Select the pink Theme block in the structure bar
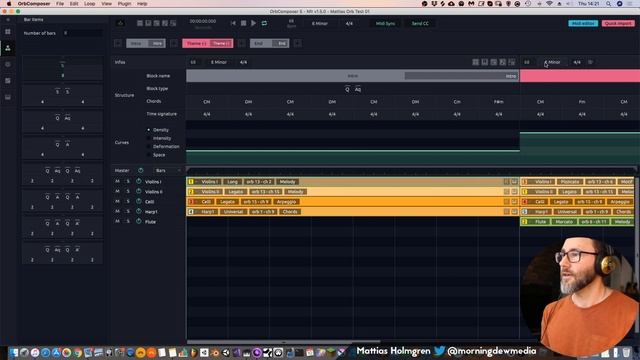640x360 pixels. click(x=208, y=43)
